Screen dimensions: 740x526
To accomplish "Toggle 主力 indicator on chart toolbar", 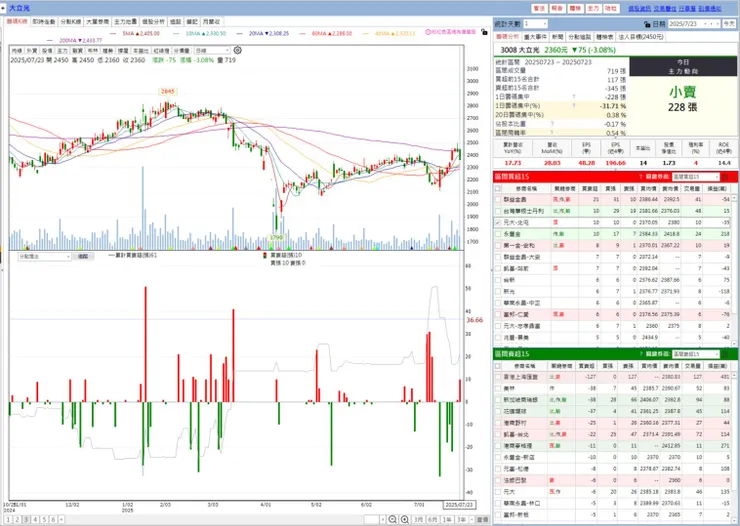I will tap(62, 50).
